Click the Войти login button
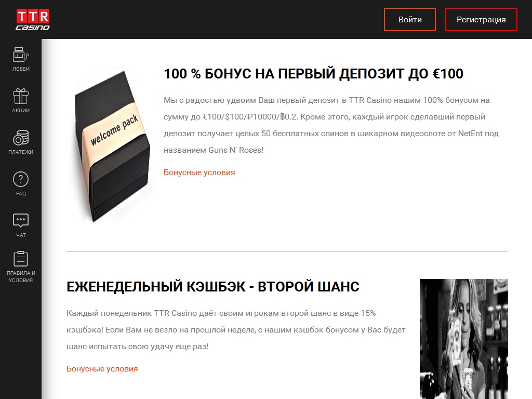532x399 pixels. click(x=410, y=20)
